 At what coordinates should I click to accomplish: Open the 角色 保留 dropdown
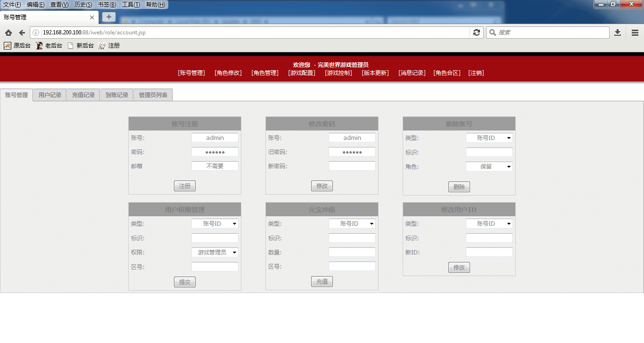pyautogui.click(x=489, y=167)
